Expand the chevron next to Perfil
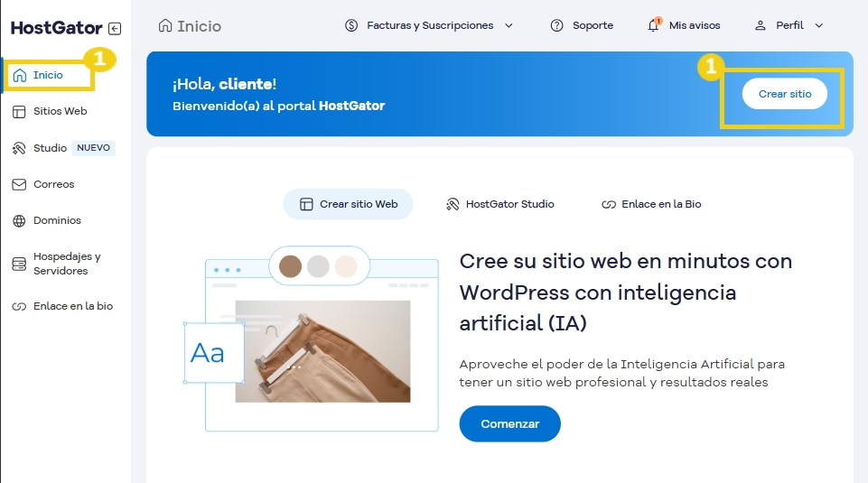Screen dimensions: 868x483 pyautogui.click(x=818, y=25)
